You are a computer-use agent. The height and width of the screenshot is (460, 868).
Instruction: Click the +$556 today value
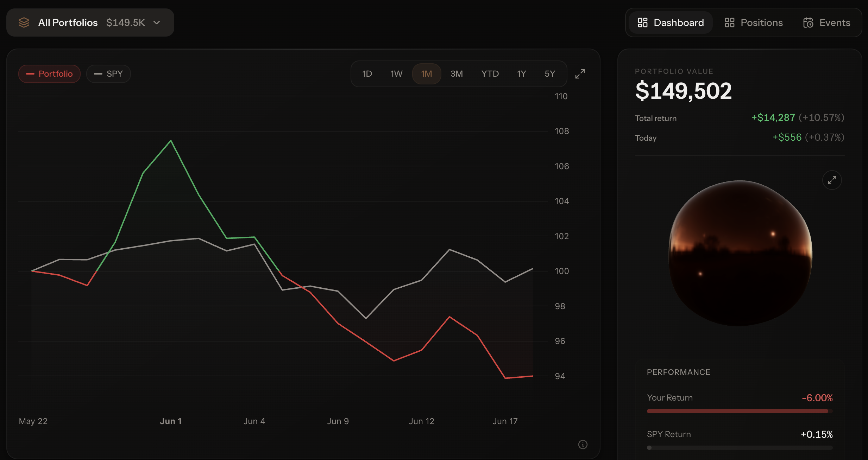coord(787,137)
